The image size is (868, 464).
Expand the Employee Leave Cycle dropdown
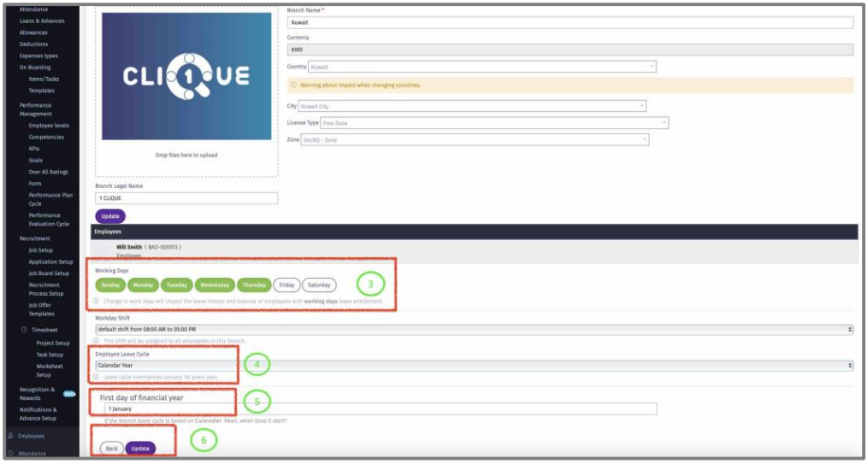[474, 366]
